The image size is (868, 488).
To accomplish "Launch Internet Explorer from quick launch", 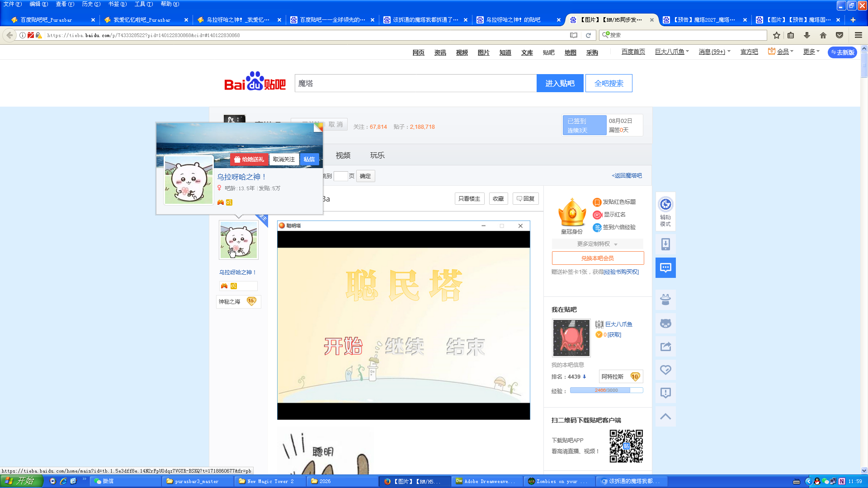I will pyautogui.click(x=63, y=481).
